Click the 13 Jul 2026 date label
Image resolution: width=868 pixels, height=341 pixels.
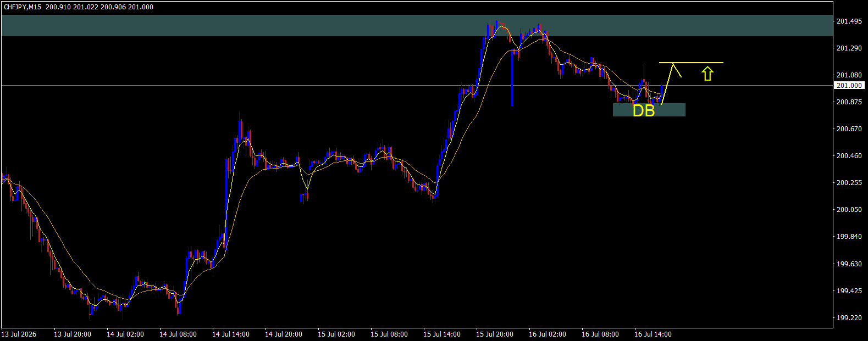click(x=19, y=334)
